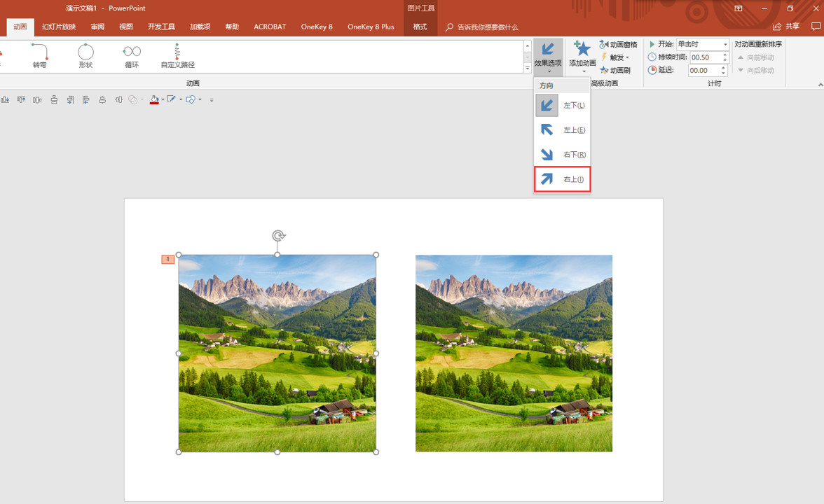Click the ribbon display options icon

point(739,8)
